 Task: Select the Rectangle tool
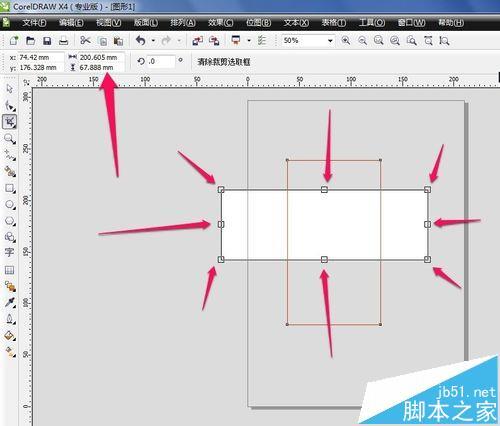click(9, 188)
